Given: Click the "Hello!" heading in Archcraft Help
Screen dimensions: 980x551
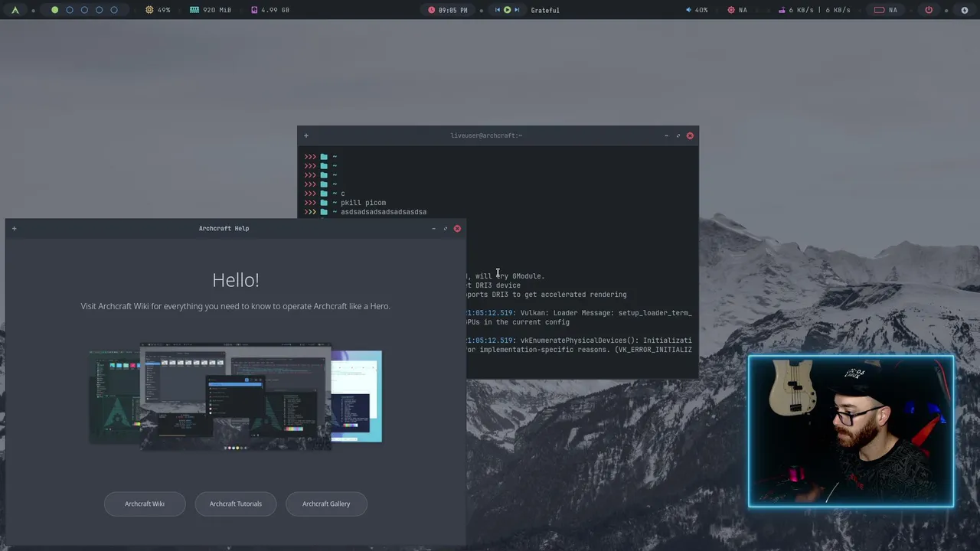Looking at the screenshot, I should point(236,280).
